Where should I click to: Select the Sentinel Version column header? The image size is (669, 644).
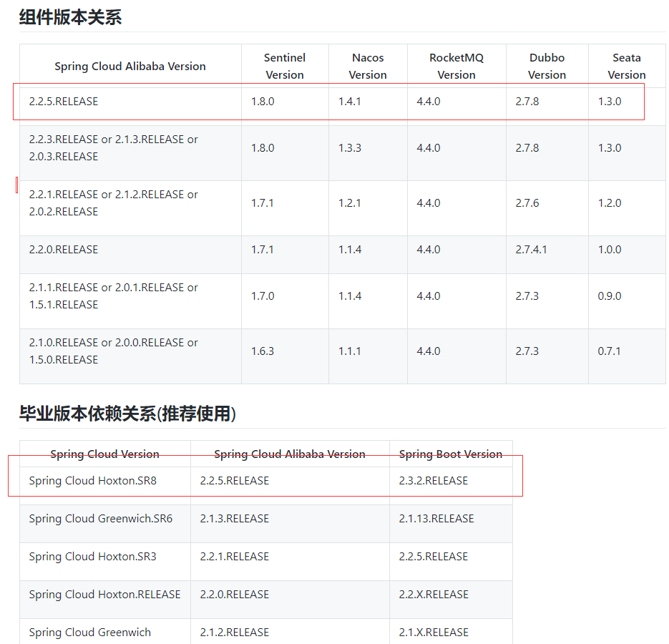coord(285,66)
